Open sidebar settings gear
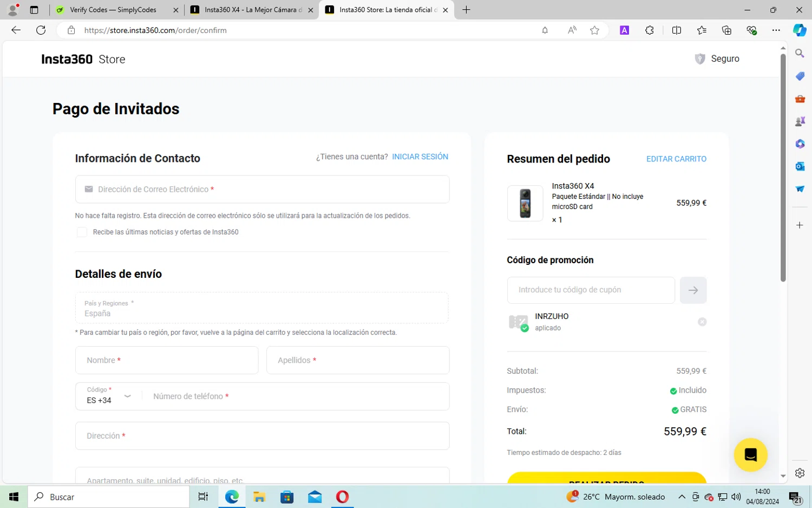The height and width of the screenshot is (508, 812). [x=800, y=473]
